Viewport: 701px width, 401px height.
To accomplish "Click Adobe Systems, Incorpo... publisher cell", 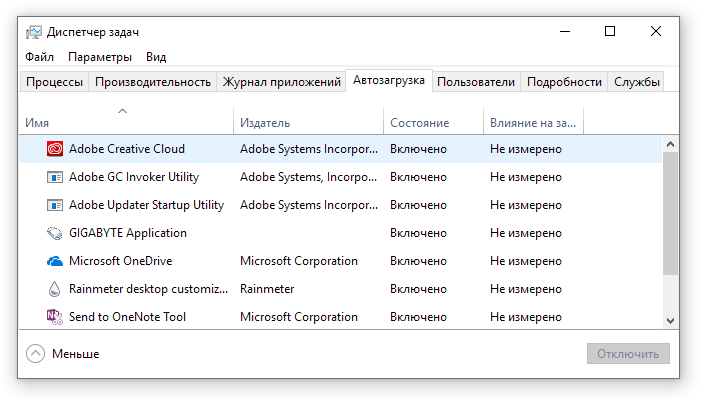I will pos(308,177).
